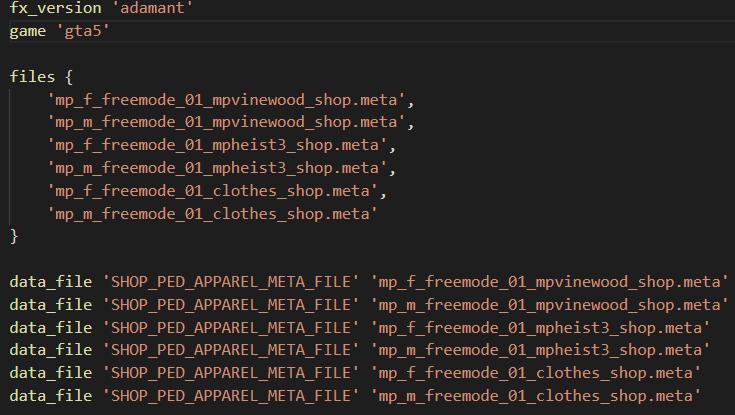Select the 'adamant' string value

[152, 8]
